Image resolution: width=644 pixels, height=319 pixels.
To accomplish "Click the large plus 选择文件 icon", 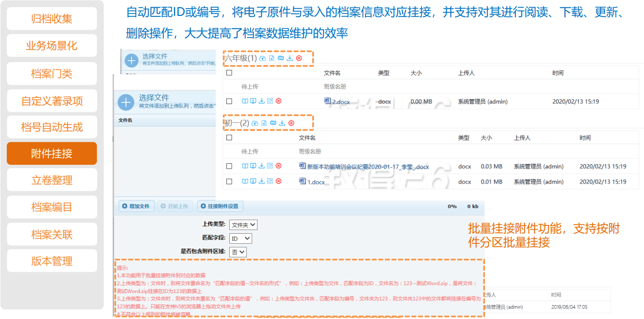I will coord(126,102).
